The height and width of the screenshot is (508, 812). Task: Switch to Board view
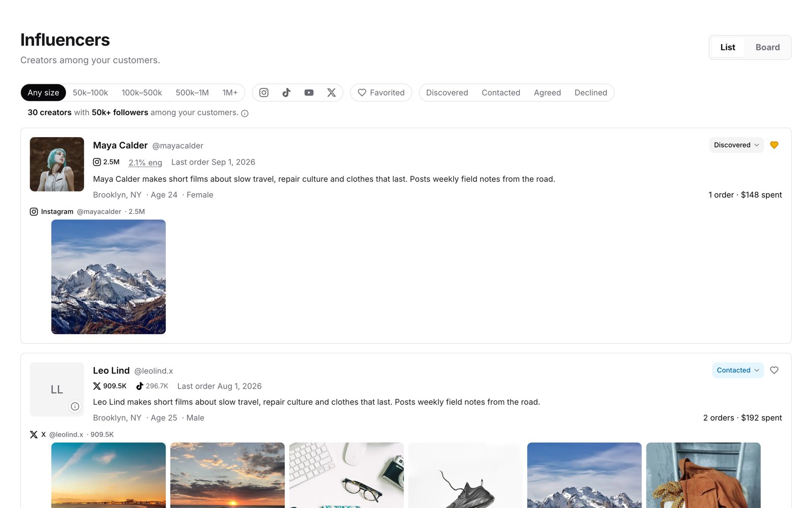(x=767, y=47)
